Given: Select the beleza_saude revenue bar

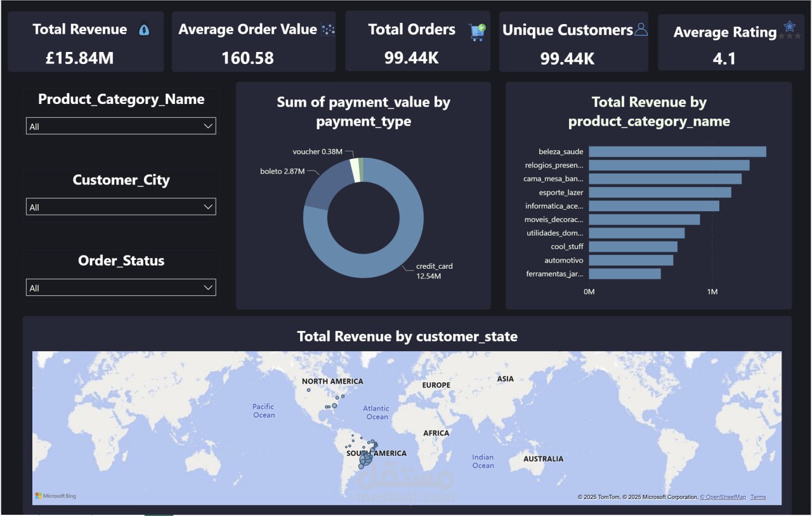Looking at the screenshot, I should pyautogui.click(x=678, y=152).
